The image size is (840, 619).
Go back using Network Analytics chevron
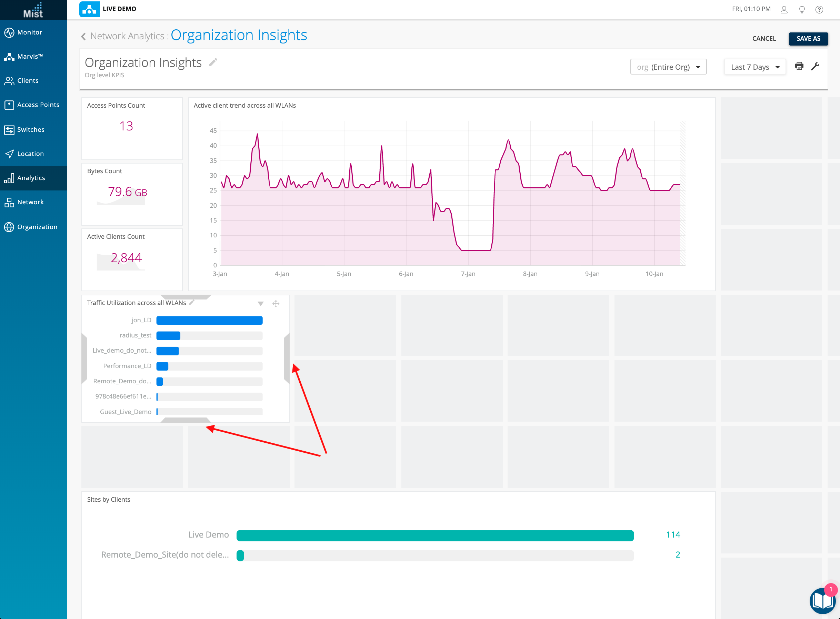pos(83,36)
